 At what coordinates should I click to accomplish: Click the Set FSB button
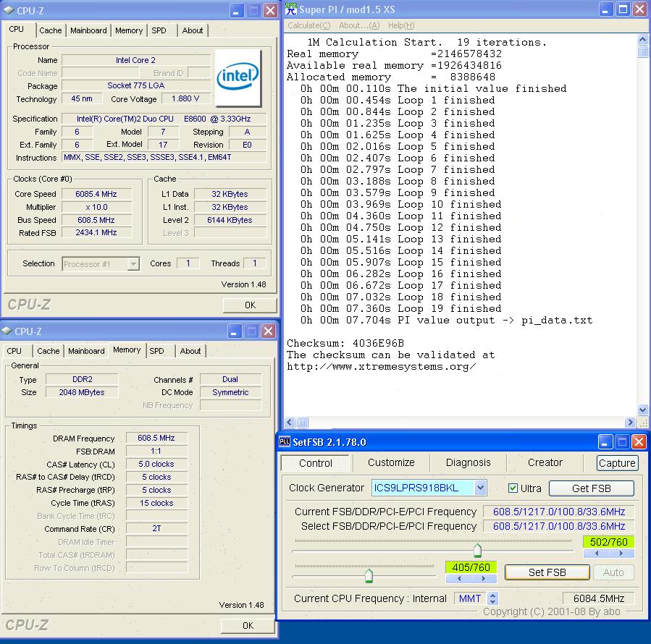[547, 572]
